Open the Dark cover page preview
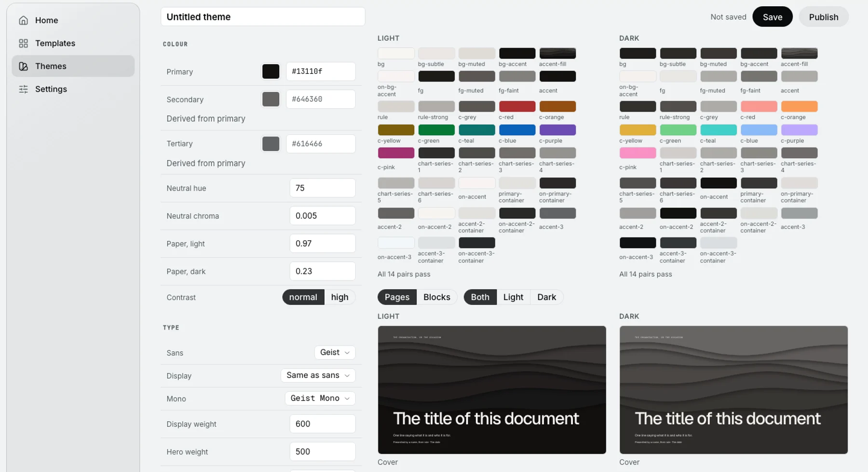Screen dimensions: 868x472 pyautogui.click(x=733, y=390)
